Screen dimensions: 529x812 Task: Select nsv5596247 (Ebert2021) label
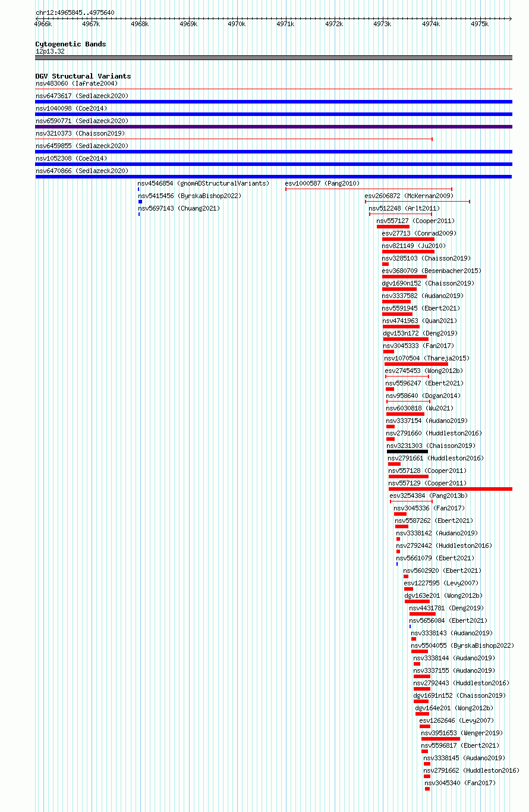pos(424,383)
